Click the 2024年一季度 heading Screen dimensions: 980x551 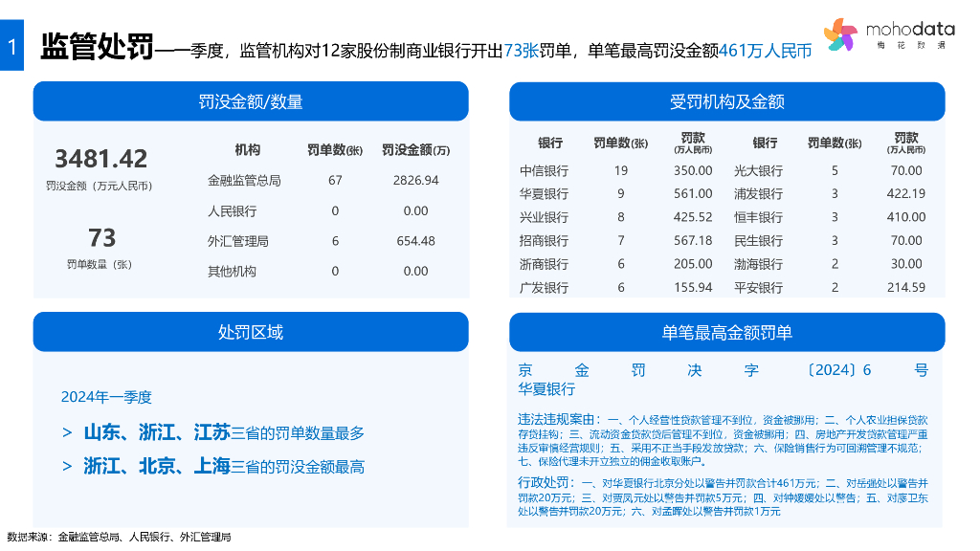pos(106,397)
